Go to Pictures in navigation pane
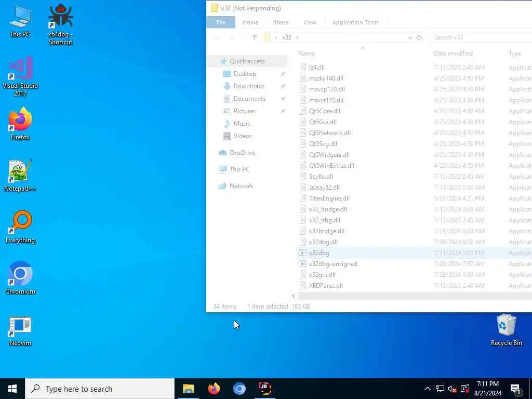The image size is (532, 399). pyautogui.click(x=245, y=111)
